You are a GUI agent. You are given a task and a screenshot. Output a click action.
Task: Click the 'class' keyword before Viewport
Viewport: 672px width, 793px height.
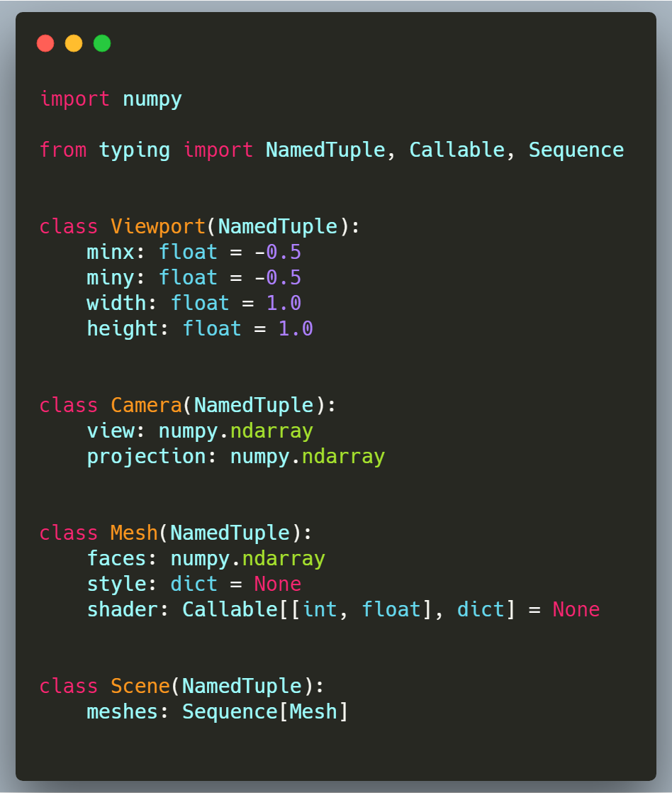pos(68,226)
